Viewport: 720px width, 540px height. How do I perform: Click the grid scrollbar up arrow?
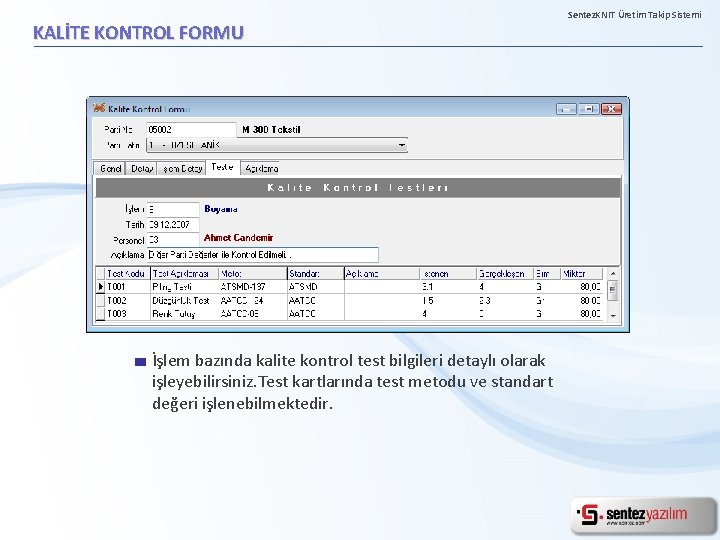pos(613,274)
